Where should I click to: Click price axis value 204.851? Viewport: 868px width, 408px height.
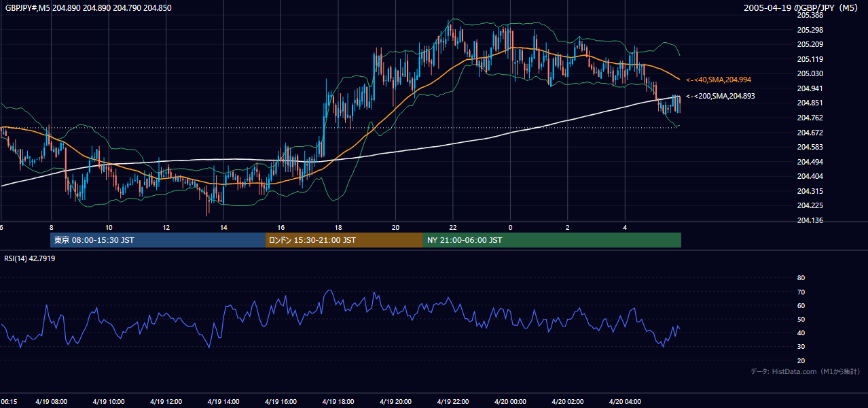[x=810, y=103]
